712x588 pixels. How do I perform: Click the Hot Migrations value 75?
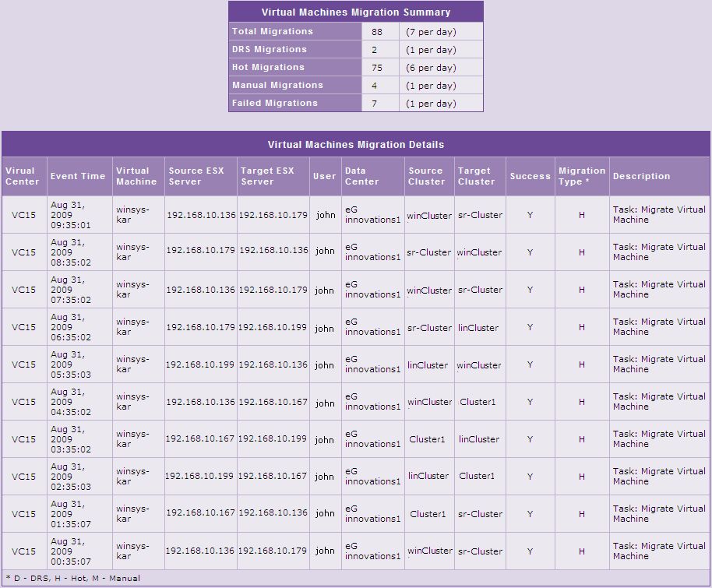pos(376,68)
